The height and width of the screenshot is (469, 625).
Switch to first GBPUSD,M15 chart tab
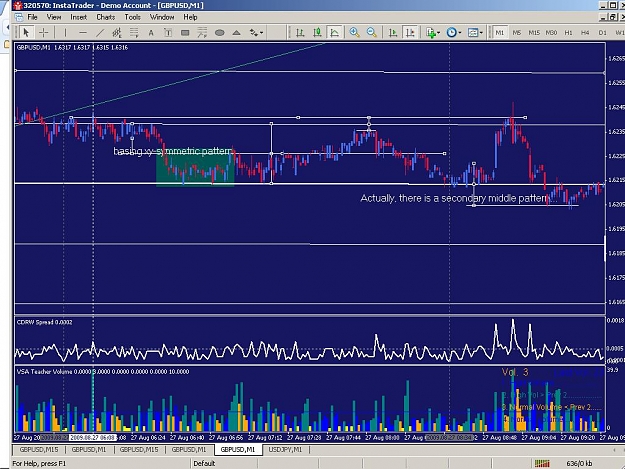click(39, 449)
